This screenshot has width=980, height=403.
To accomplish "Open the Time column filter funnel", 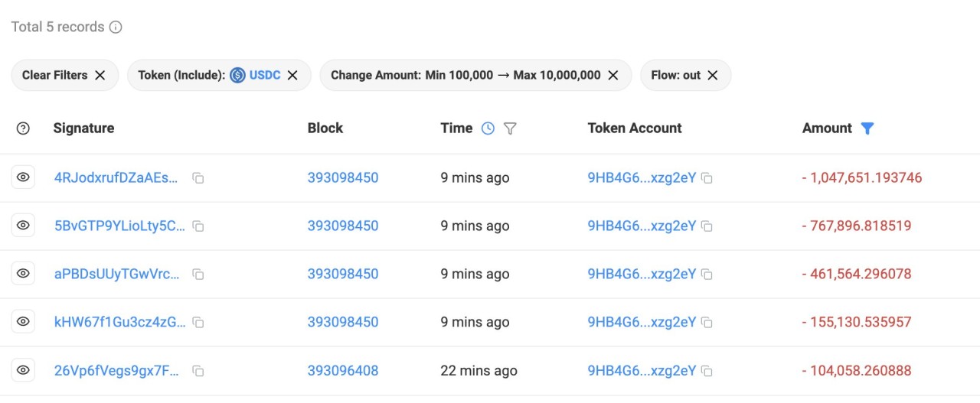I will 510,128.
